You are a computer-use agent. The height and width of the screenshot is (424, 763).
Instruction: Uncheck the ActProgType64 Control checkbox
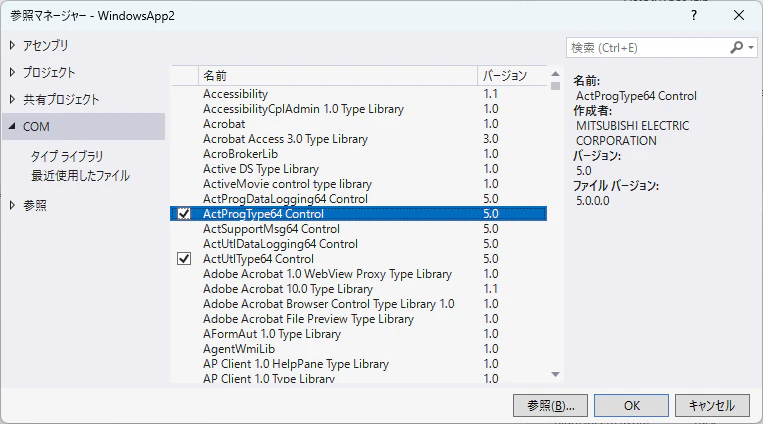pyautogui.click(x=184, y=214)
